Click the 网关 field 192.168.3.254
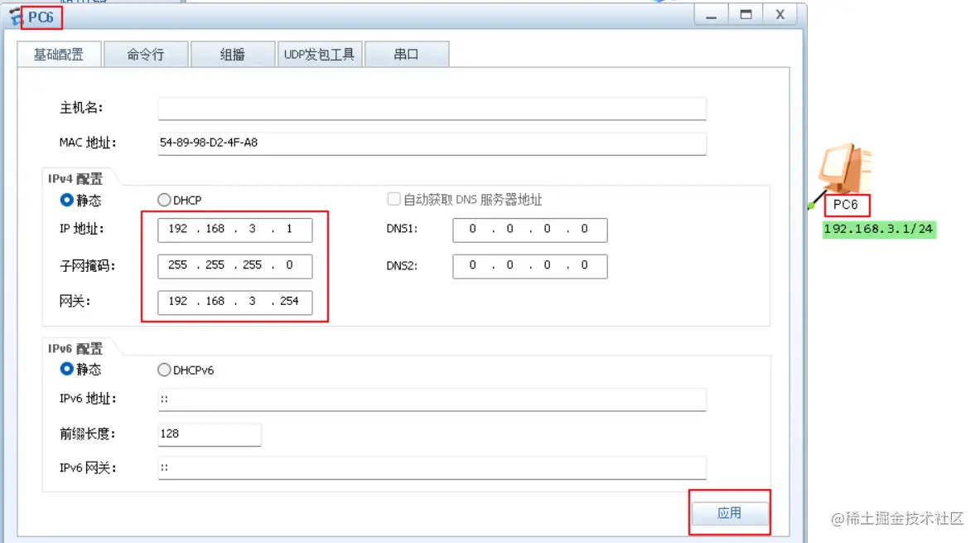980x543 pixels. [235, 302]
